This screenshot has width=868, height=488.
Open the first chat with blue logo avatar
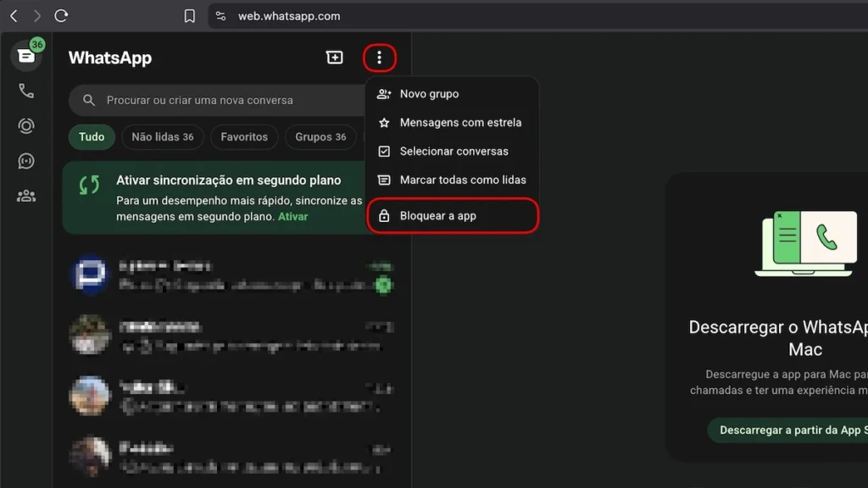point(232,275)
